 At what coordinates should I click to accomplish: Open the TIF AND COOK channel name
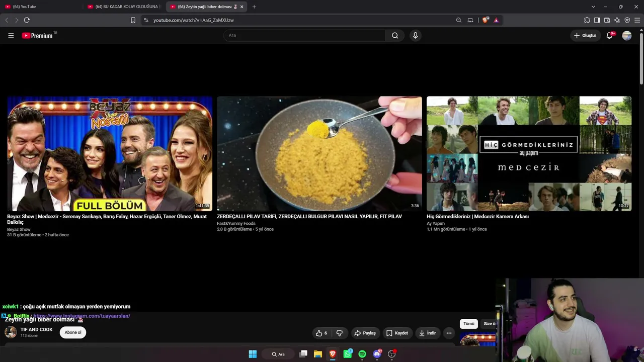37,330
